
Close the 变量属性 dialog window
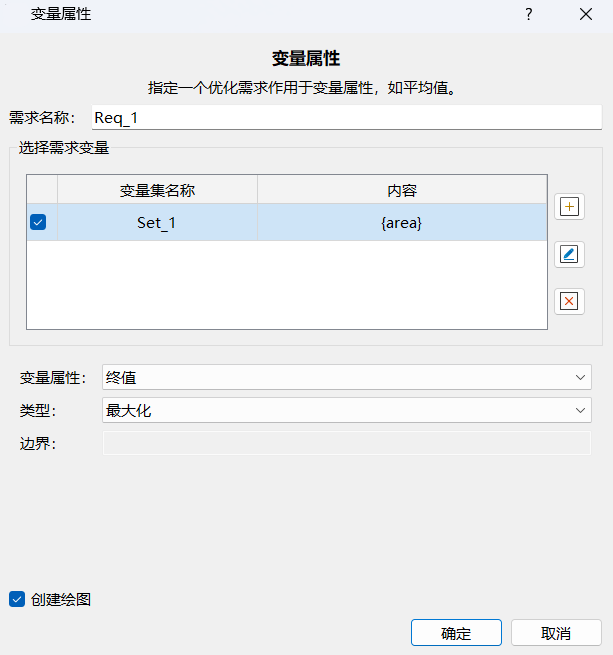click(586, 15)
